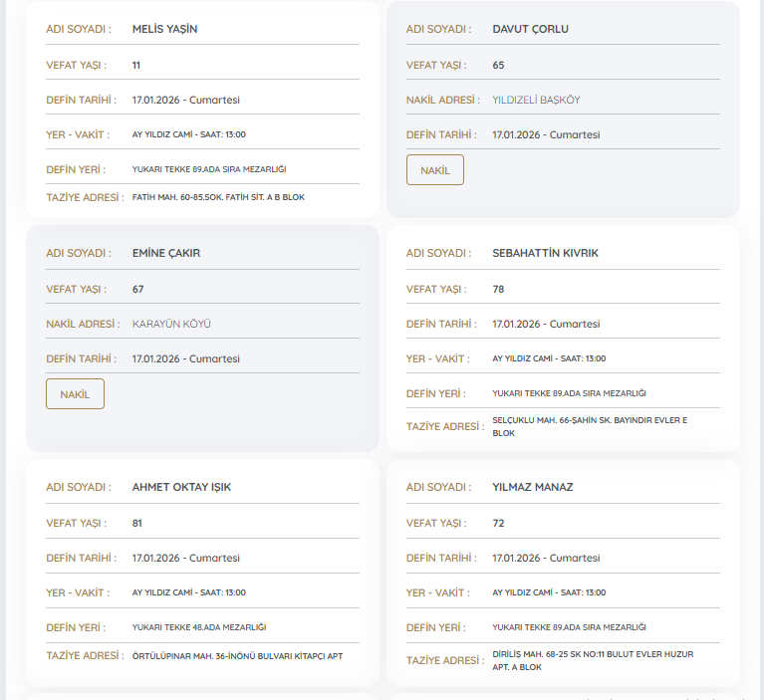
Task: Click Melis Yaşin's condolence address Fatih Mah.
Action: [218, 197]
